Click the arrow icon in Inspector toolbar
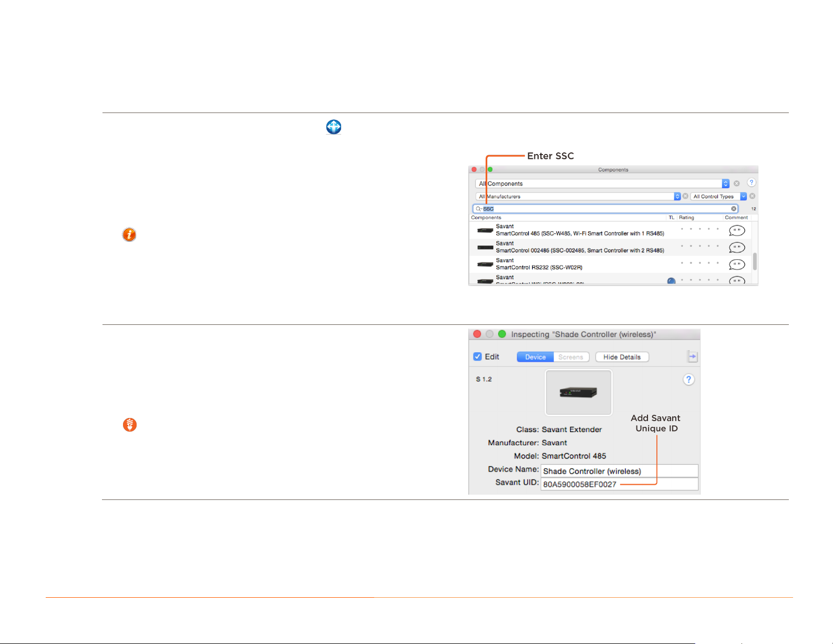 [693, 357]
